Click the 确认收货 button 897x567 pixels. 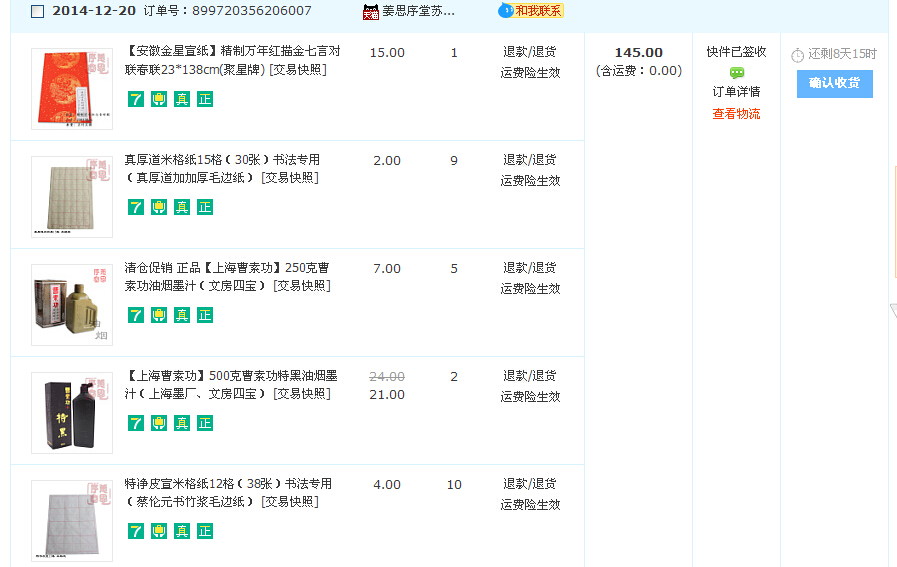click(834, 83)
